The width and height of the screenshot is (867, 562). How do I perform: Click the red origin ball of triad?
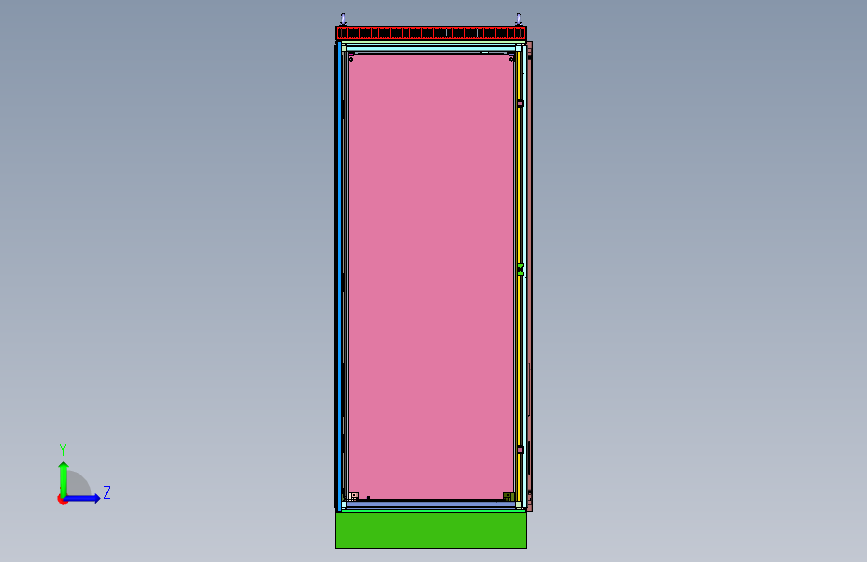pyautogui.click(x=62, y=499)
